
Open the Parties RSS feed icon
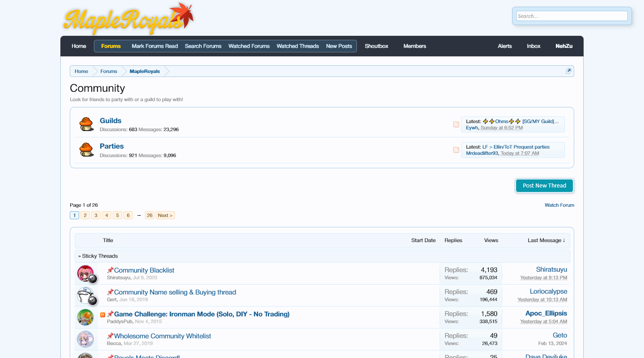tap(456, 150)
